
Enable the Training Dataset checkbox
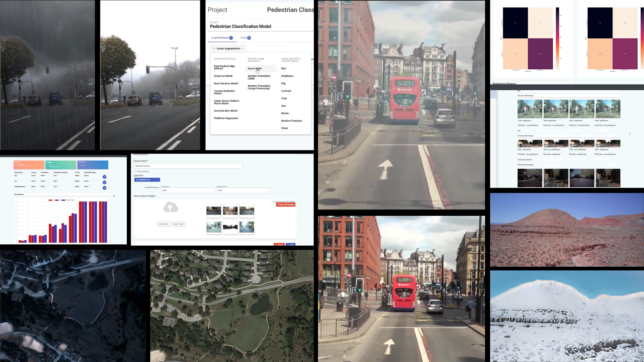click(x=135, y=172)
